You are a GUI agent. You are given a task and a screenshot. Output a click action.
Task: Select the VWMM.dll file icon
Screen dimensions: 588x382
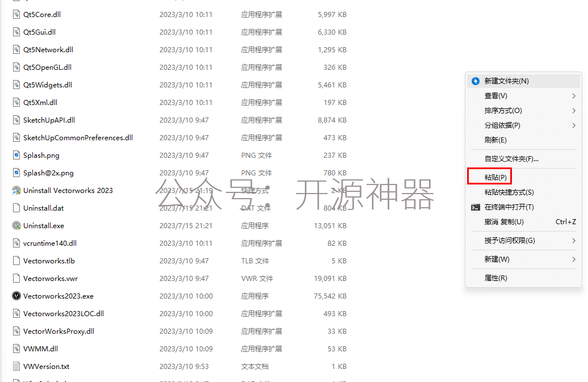click(16, 350)
